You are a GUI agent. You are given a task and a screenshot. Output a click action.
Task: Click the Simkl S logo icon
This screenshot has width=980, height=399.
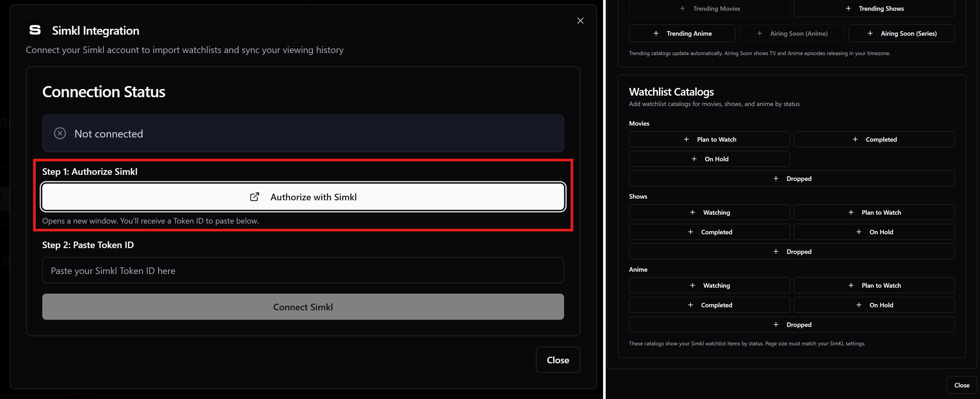pos(35,30)
